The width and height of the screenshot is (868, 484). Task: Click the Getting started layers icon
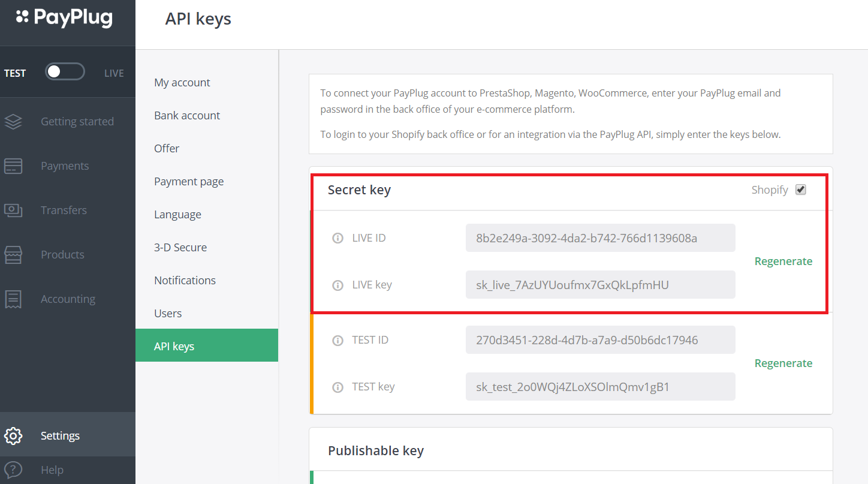tap(13, 121)
